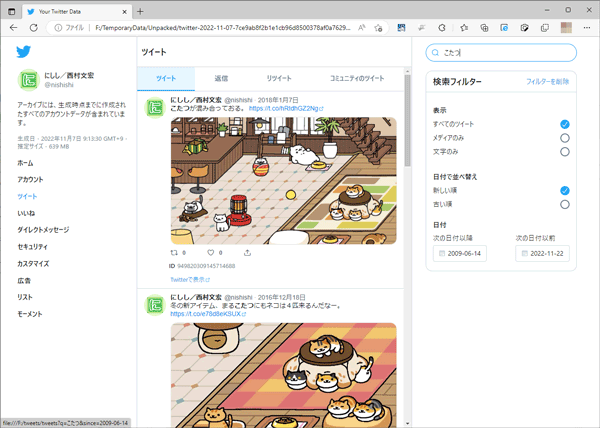Click the browser back arrow
This screenshot has height=428, width=600.
pyautogui.click(x=13, y=28)
